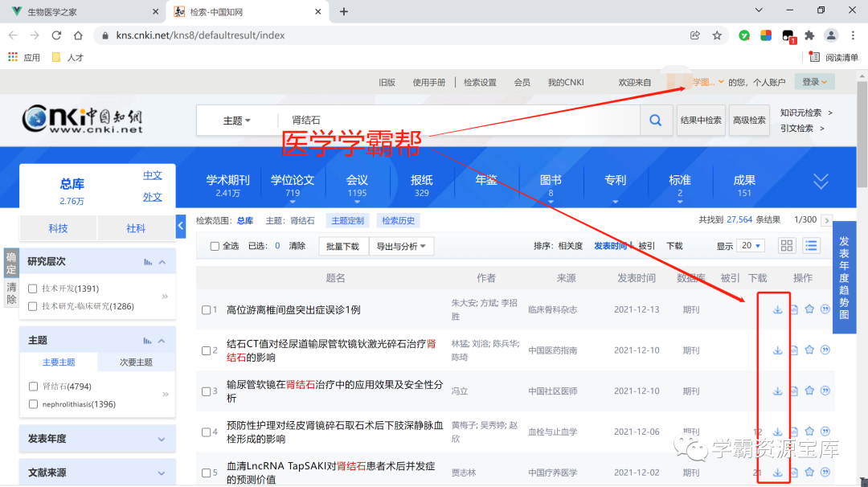Screen dimensions: 868x487
Task: Check the 全选 checkbox
Action: 215,246
